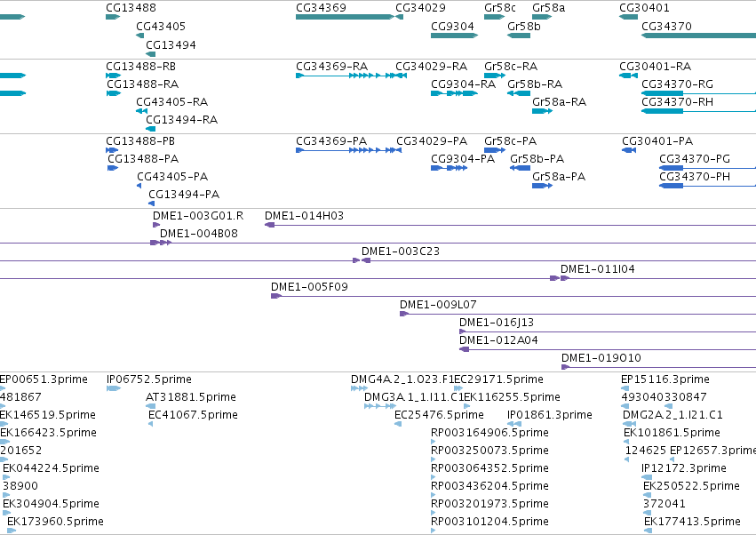The image size is (756, 535).
Task: Open protein CG34029-PA
Action: [x=399, y=150]
